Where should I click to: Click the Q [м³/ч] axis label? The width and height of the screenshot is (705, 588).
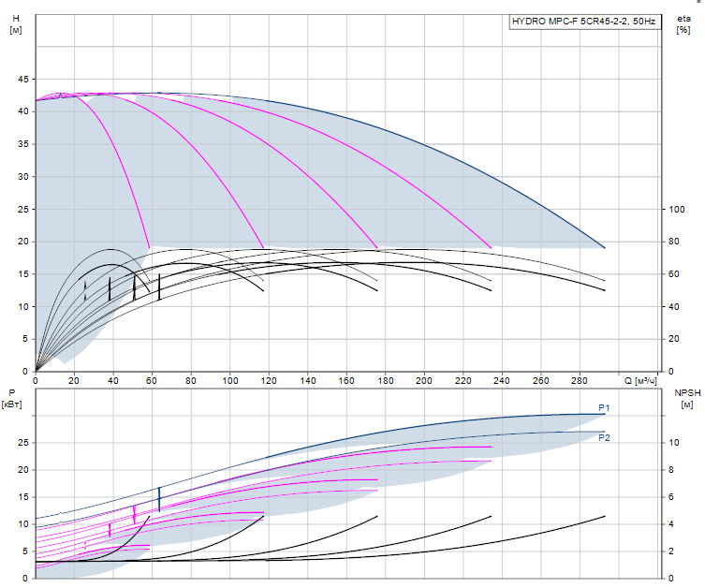640,381
